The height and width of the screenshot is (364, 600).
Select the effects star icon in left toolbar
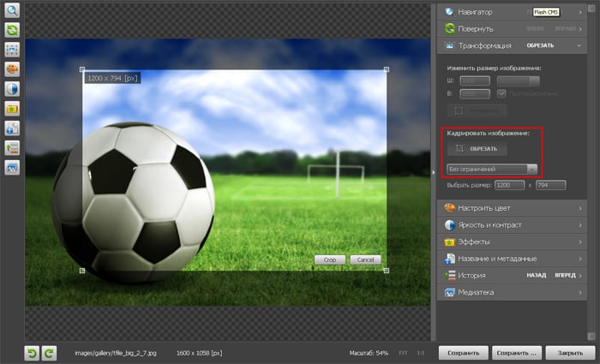[x=13, y=109]
